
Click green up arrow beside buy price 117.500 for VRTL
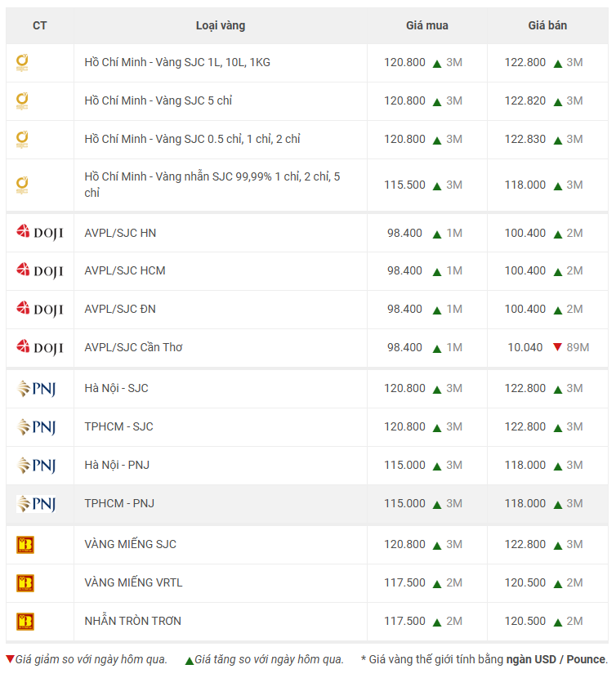pos(437,584)
